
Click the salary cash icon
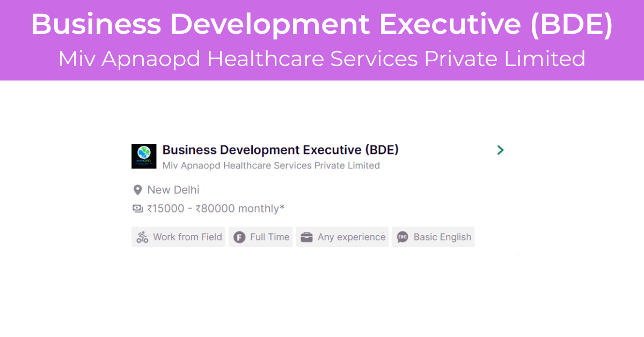click(137, 209)
